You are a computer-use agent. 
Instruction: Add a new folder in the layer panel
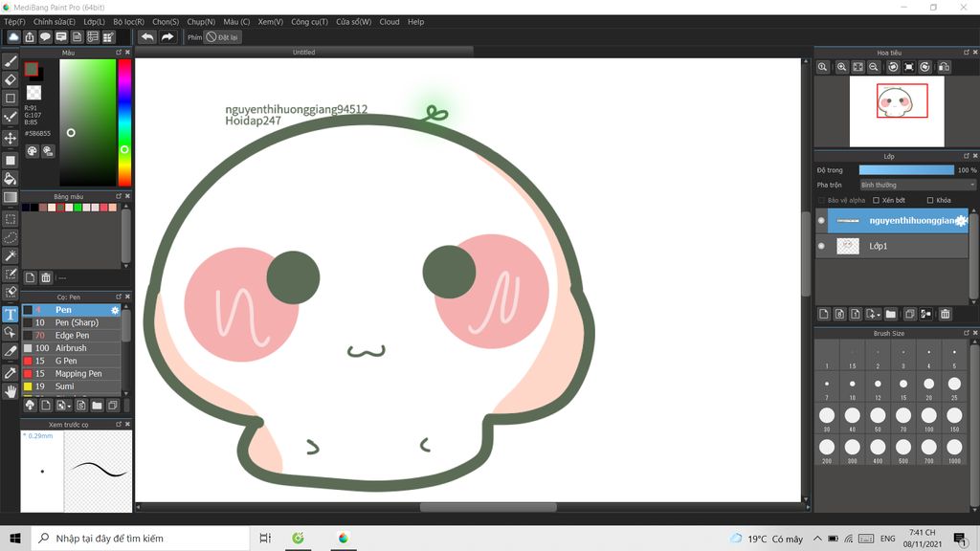891,314
